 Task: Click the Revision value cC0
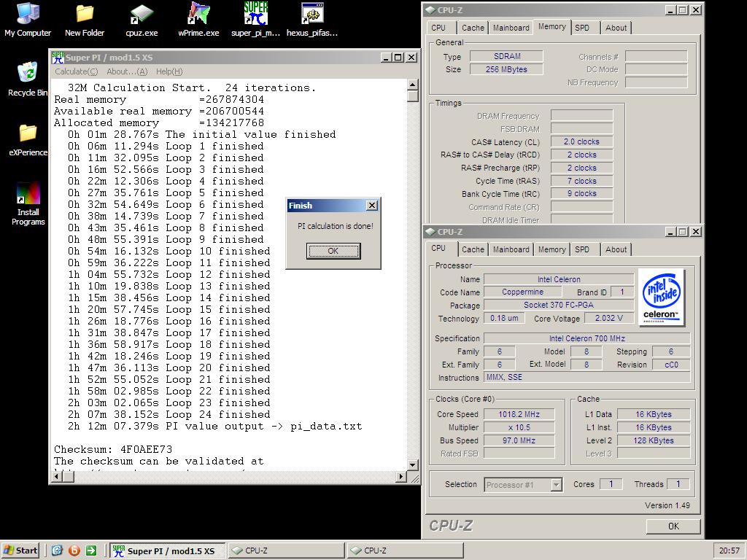point(671,365)
